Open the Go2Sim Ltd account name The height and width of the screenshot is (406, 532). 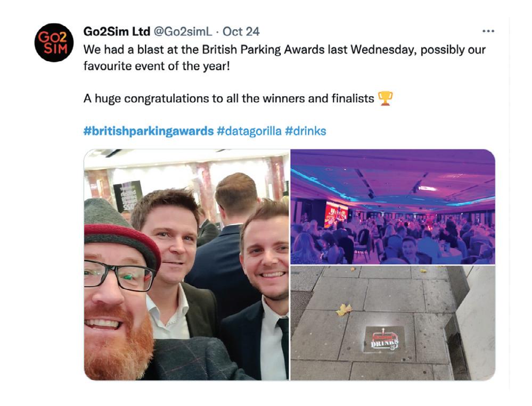coord(117,31)
